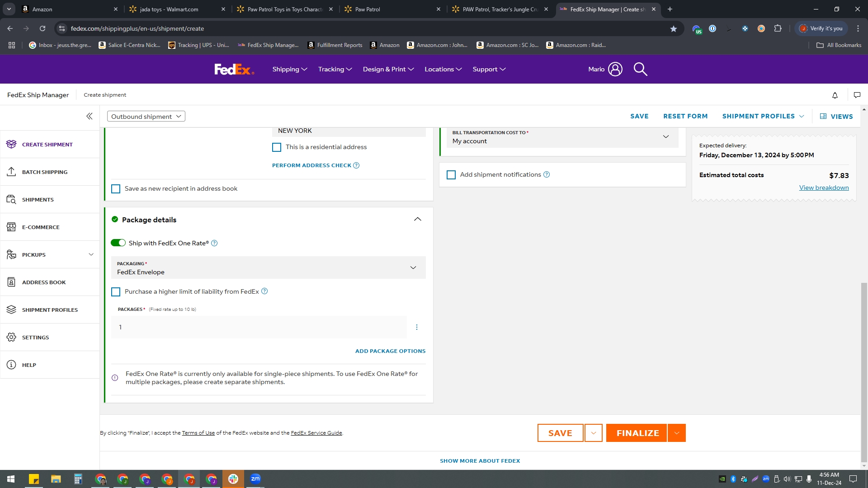
Task: Open the Shipment Profiles top dropdown
Action: point(763,116)
